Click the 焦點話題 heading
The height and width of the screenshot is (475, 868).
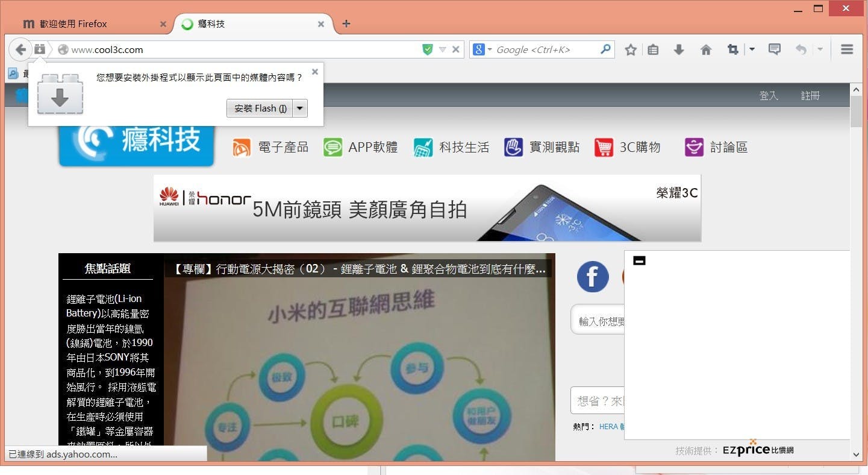pyautogui.click(x=107, y=269)
